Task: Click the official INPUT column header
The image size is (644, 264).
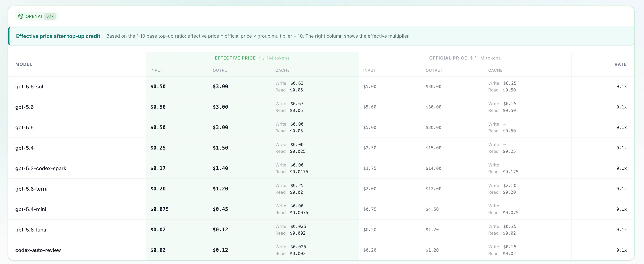Action: pos(370,70)
